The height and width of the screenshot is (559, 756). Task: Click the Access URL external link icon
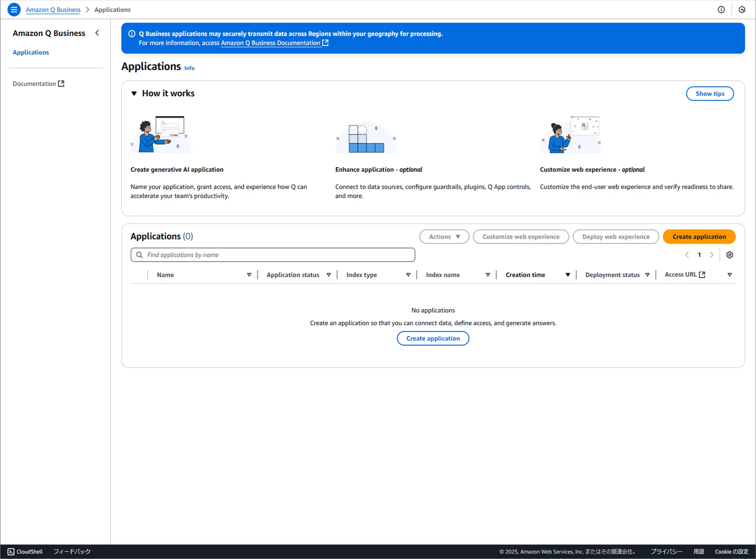click(x=702, y=275)
